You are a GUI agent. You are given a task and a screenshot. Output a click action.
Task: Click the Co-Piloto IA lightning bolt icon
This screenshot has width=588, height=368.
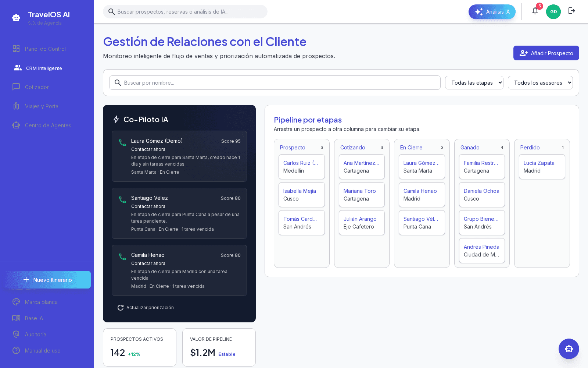pyautogui.click(x=116, y=119)
